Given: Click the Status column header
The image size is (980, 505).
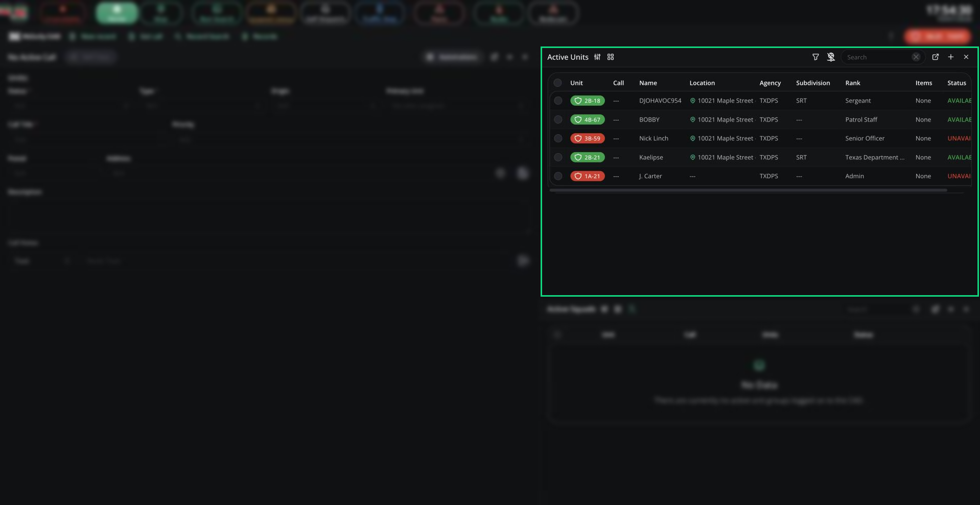Looking at the screenshot, I should point(956,83).
